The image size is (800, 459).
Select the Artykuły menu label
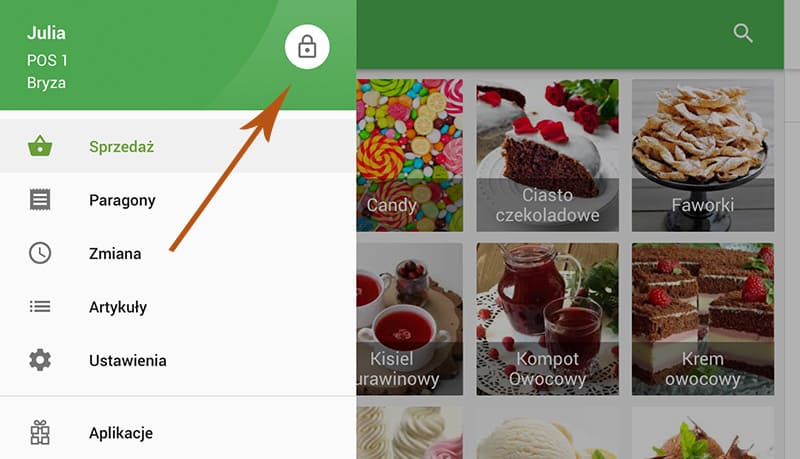point(118,307)
